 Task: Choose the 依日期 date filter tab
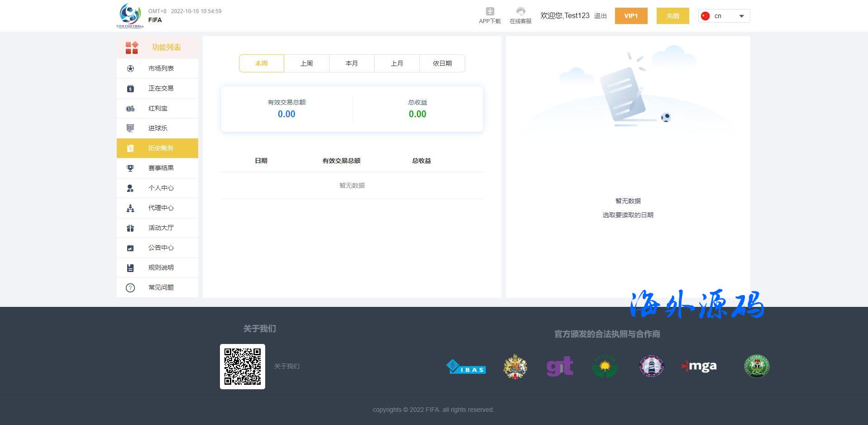coord(442,63)
